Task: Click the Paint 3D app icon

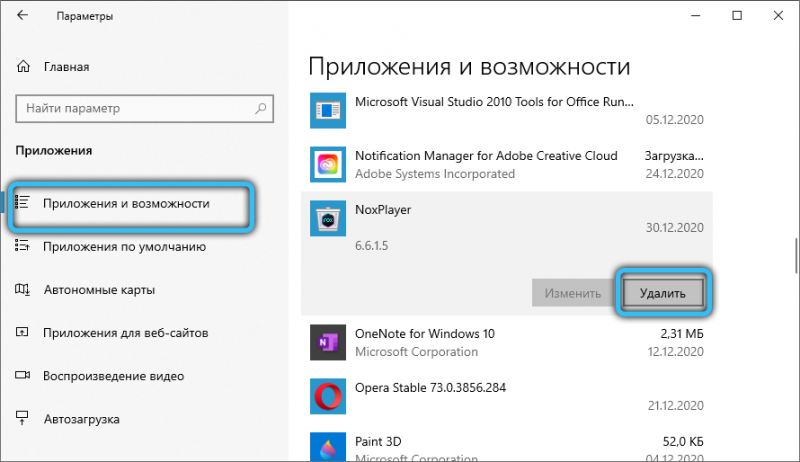Action: tap(328, 447)
